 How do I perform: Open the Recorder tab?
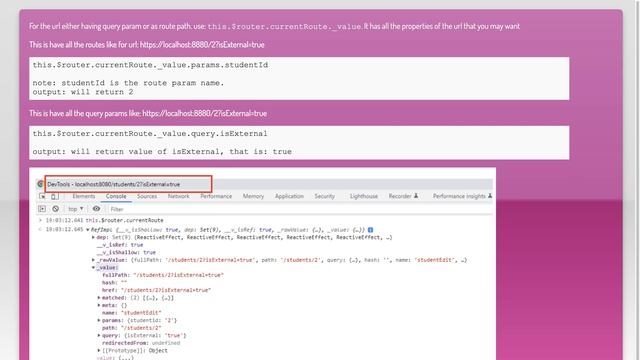pyautogui.click(x=403, y=196)
